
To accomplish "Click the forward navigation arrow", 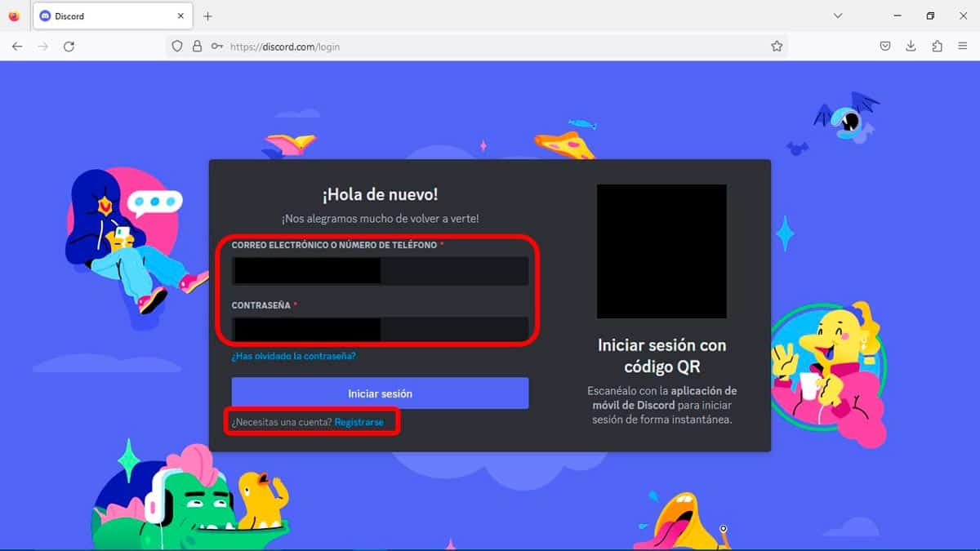I will click(43, 47).
